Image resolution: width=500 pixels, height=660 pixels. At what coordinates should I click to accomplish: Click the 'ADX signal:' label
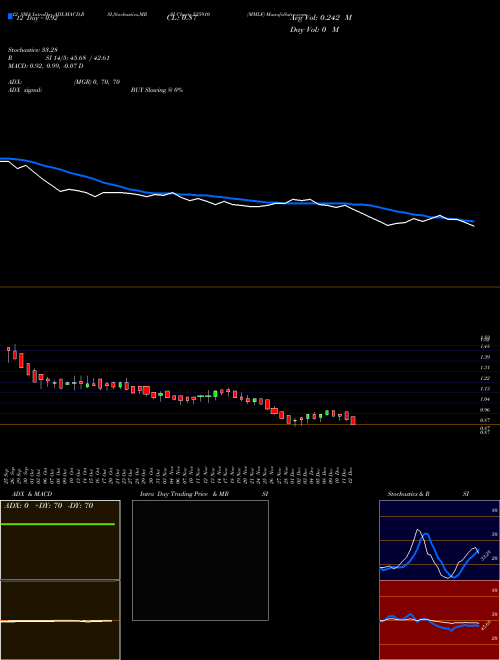pyautogui.click(x=25, y=90)
